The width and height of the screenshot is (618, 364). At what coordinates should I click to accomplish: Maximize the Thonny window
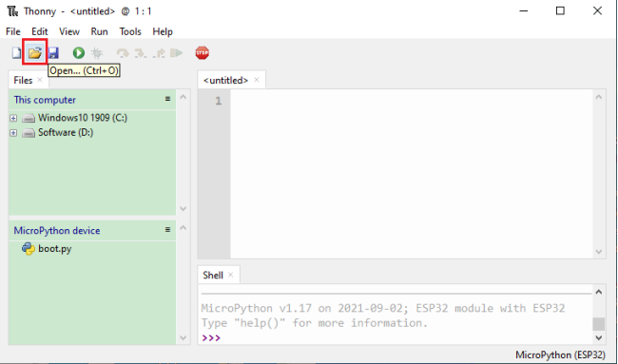[x=560, y=11]
